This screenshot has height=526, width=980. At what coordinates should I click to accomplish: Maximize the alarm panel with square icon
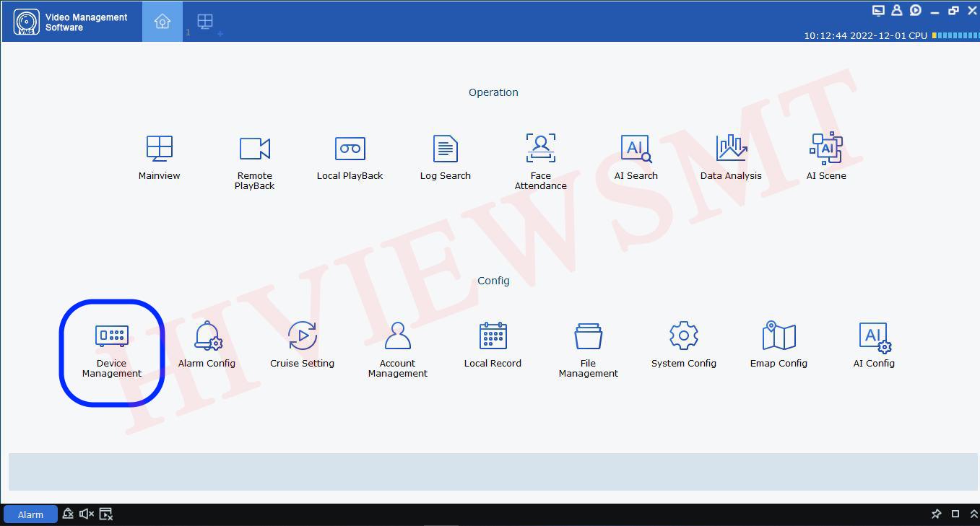click(x=955, y=514)
